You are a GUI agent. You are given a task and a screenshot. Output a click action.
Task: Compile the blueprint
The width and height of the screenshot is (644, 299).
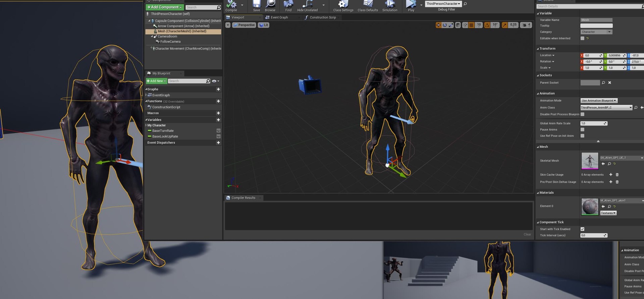231,6
